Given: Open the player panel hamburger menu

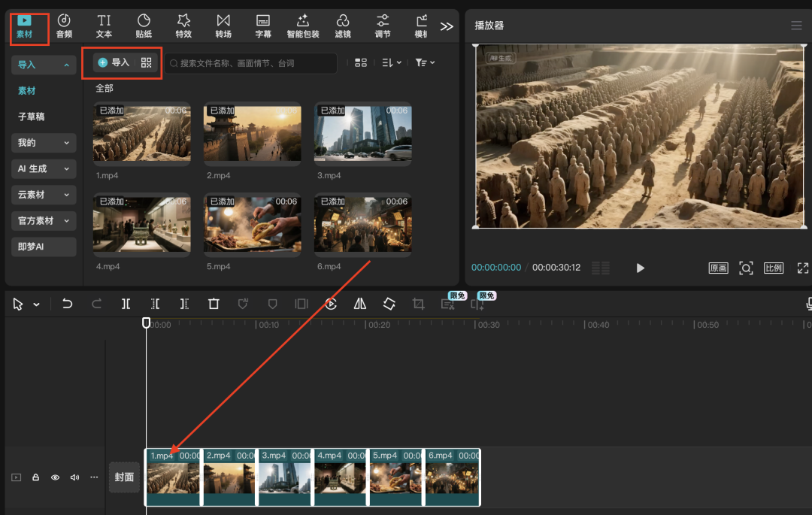Looking at the screenshot, I should [796, 26].
